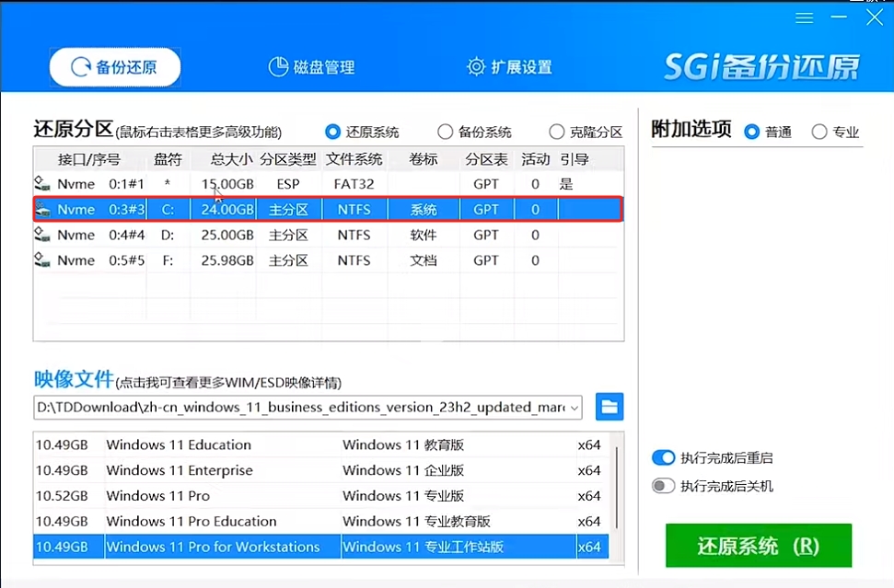Open the image file path dropdown arrow

click(576, 408)
